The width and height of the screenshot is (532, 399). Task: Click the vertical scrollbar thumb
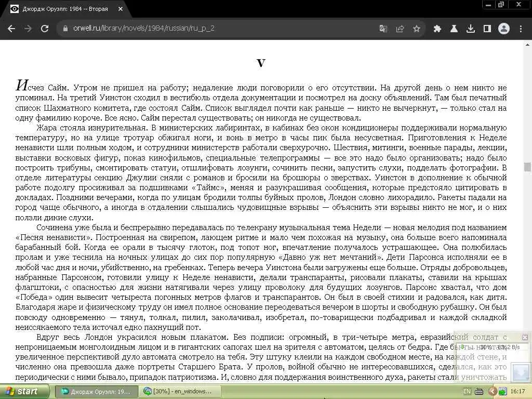(528, 167)
